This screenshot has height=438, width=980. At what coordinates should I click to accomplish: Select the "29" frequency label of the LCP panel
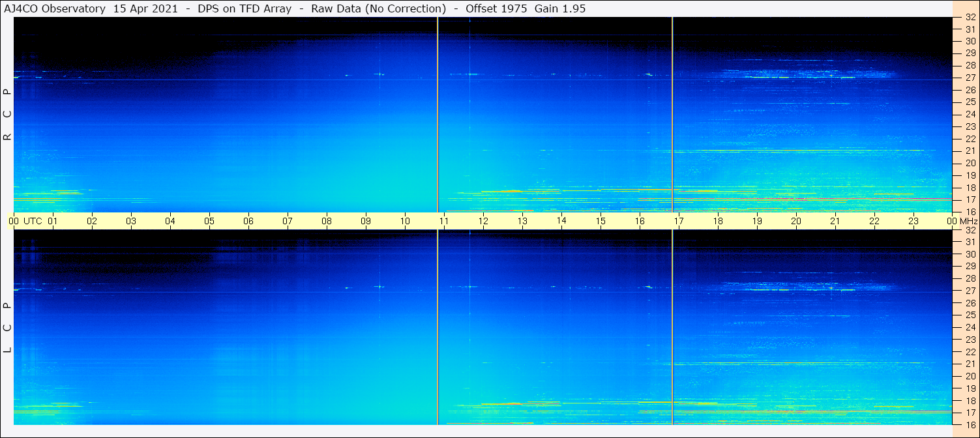(970, 266)
